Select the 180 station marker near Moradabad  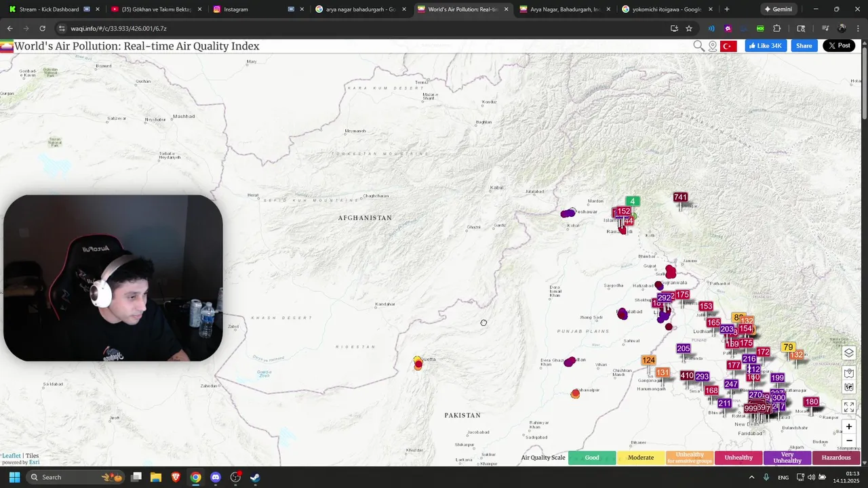click(x=811, y=402)
